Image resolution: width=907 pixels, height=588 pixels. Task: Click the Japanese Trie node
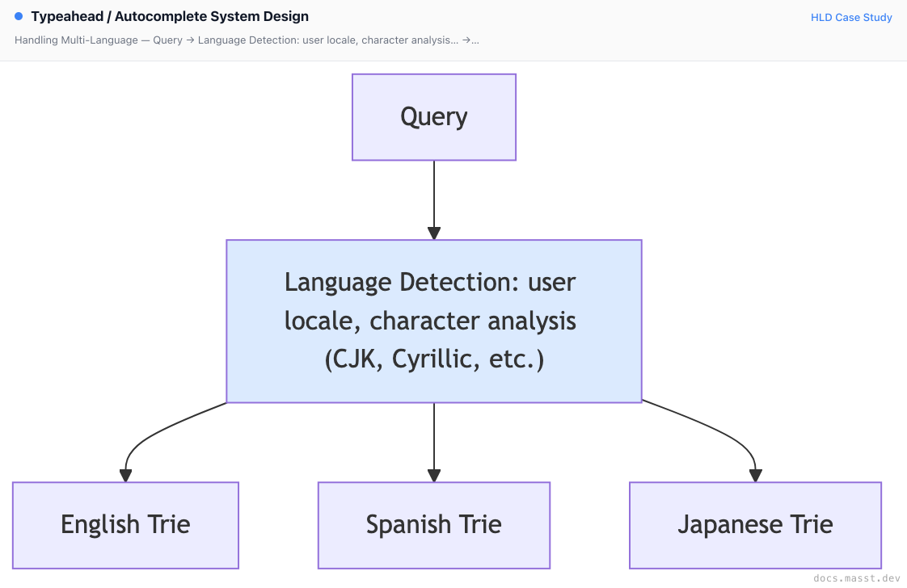pos(756,525)
